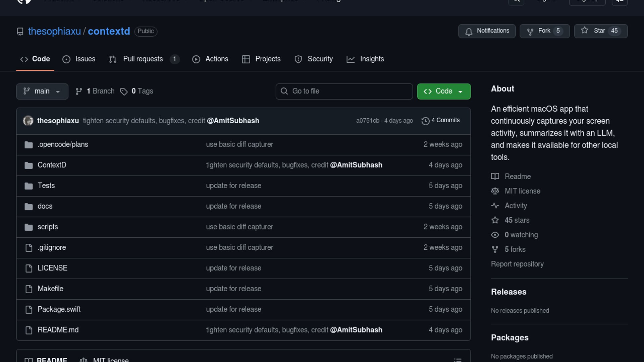The width and height of the screenshot is (644, 362).
Task: Click the outline icon in README header
Action: [458, 359]
